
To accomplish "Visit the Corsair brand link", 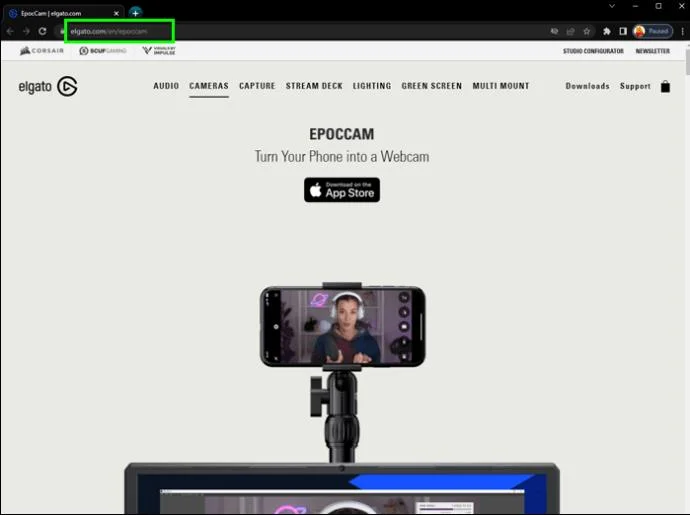I will click(x=42, y=51).
